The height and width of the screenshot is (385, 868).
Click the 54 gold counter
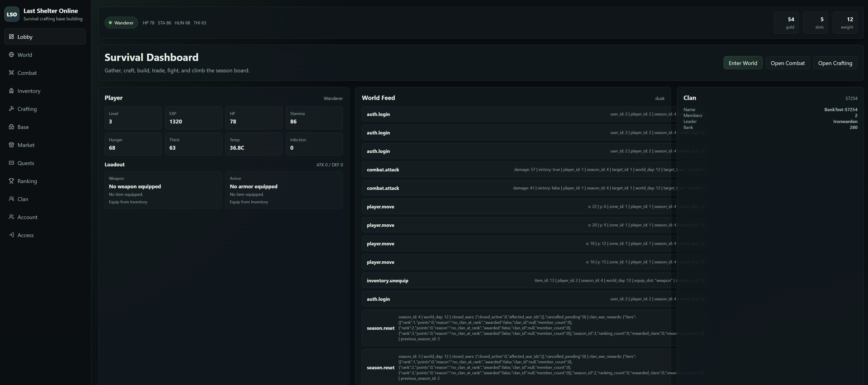pyautogui.click(x=786, y=23)
